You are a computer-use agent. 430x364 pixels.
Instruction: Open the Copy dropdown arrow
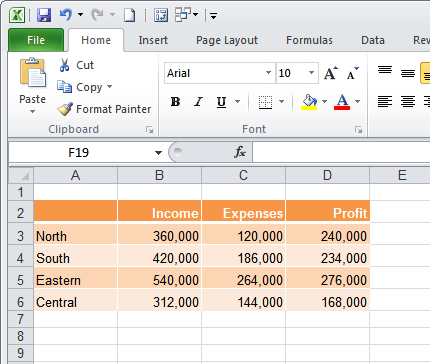pos(109,87)
